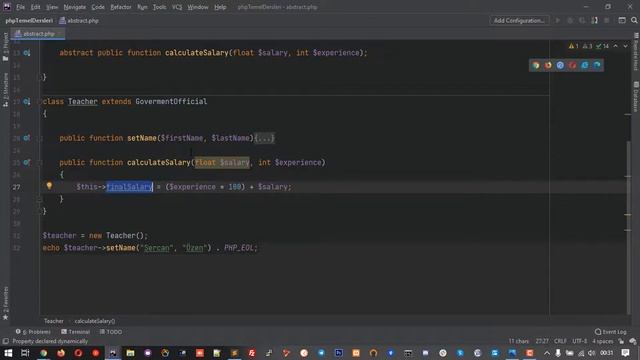Screen dimensions: 640x360
Task: Open the Search Everywhere magnifier icon
Action: tap(634, 20)
